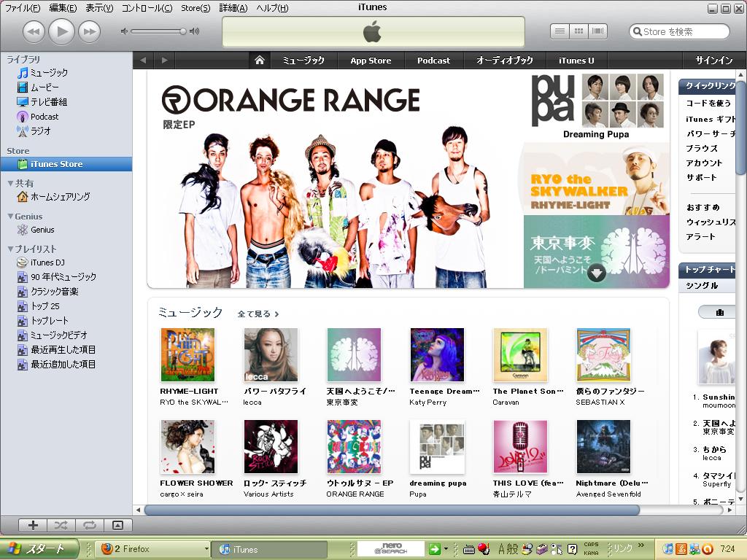The image size is (747, 560).
Task: Go to the iTunes Store home icon
Action: pyautogui.click(x=260, y=61)
